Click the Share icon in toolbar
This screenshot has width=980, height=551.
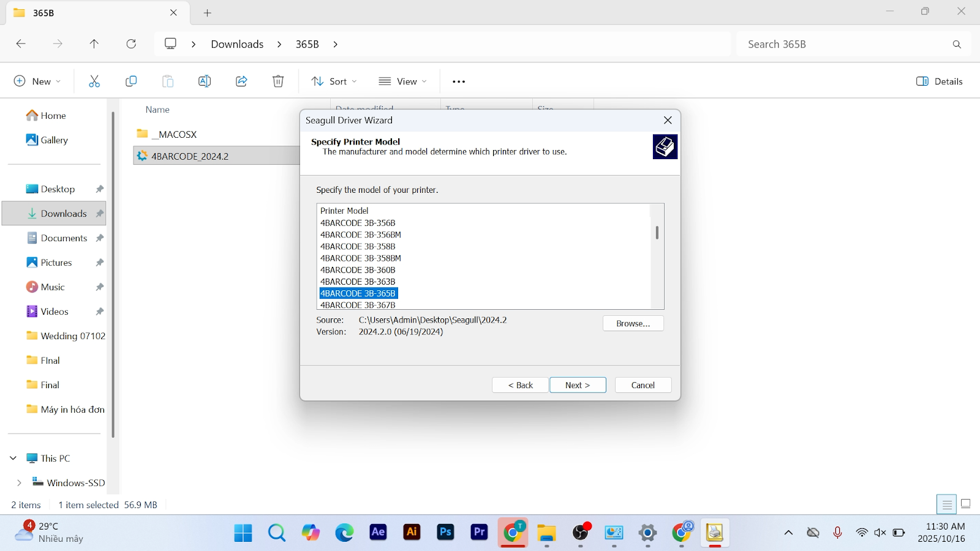(x=241, y=81)
